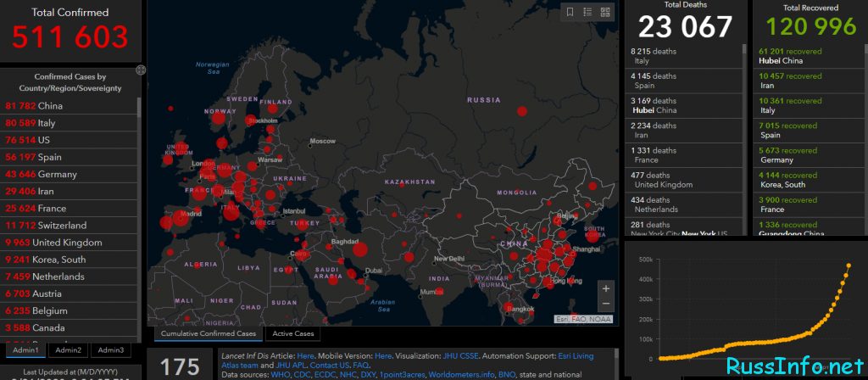Viewport: 868px width, 380px height.
Task: Select 29 406 Iran in cases list
Action: (68, 192)
